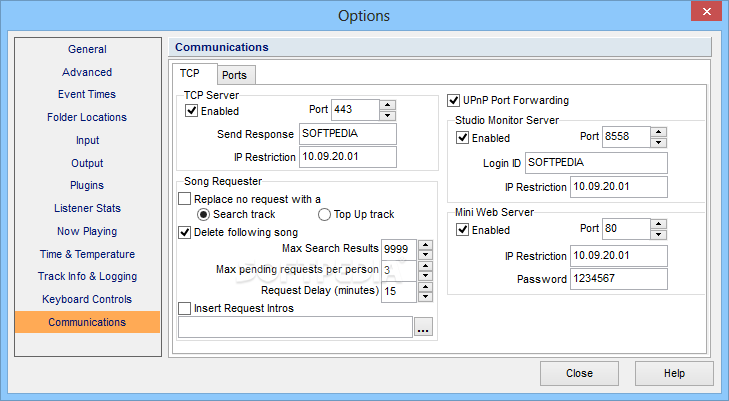Screen dimensions: 729x401
Task: Click the Mini Web Server Password field
Action: [x=619, y=279]
